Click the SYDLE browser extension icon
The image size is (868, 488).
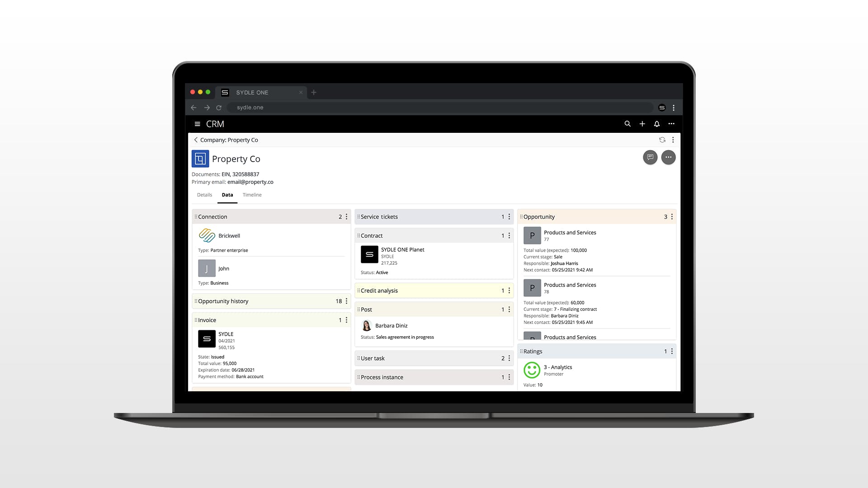click(x=662, y=108)
